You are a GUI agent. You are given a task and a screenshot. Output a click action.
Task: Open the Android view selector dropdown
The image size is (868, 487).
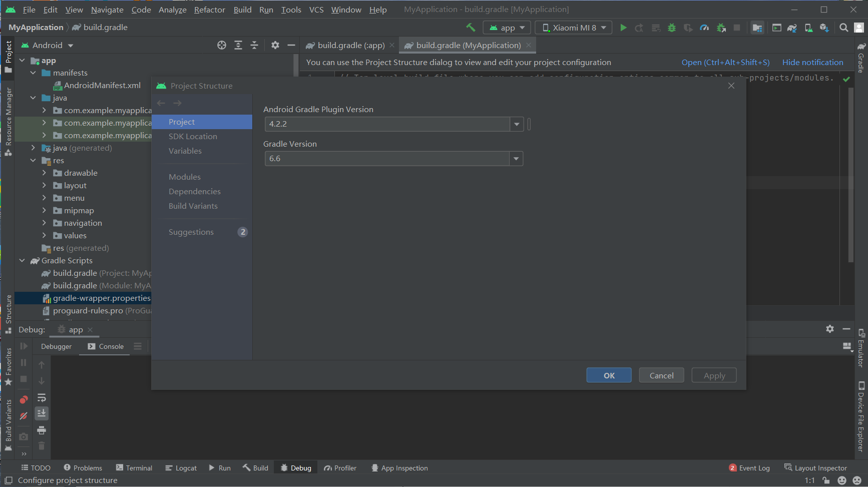[x=47, y=45]
